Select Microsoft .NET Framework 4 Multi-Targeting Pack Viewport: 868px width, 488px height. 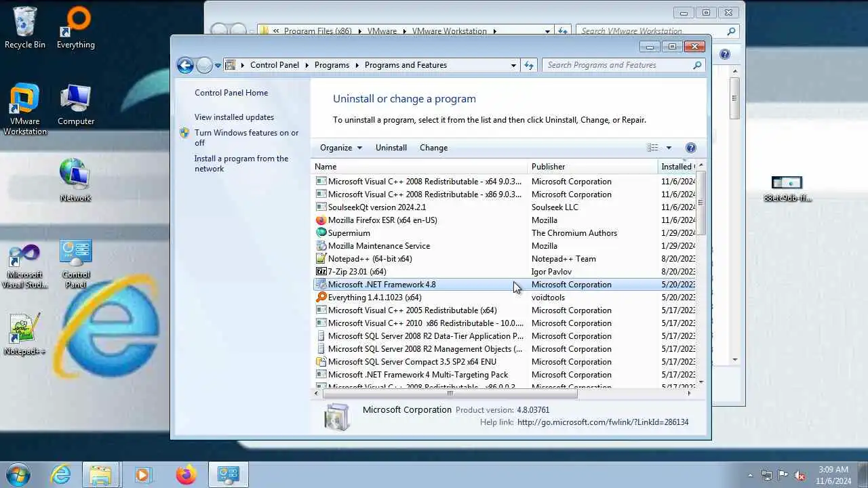(505, 375)
